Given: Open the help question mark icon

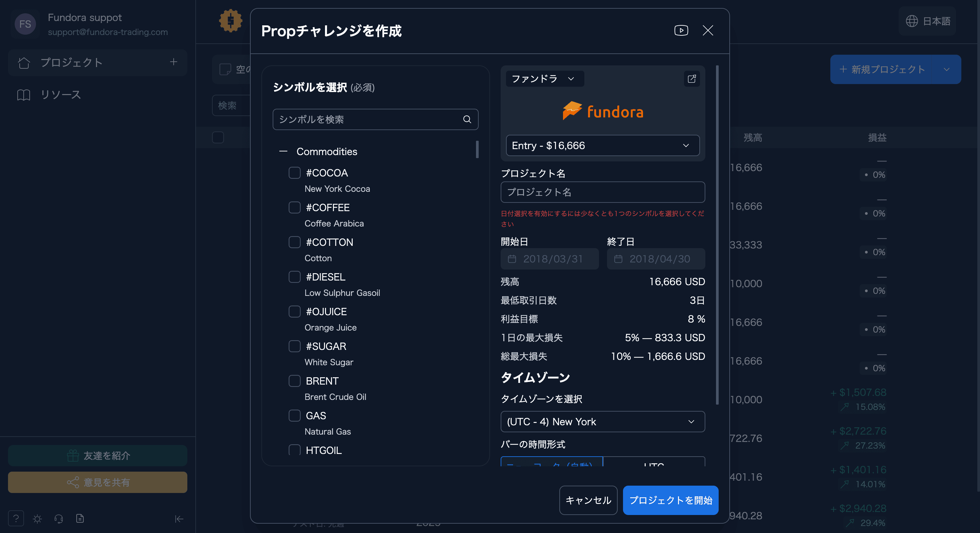Looking at the screenshot, I should coord(16,518).
